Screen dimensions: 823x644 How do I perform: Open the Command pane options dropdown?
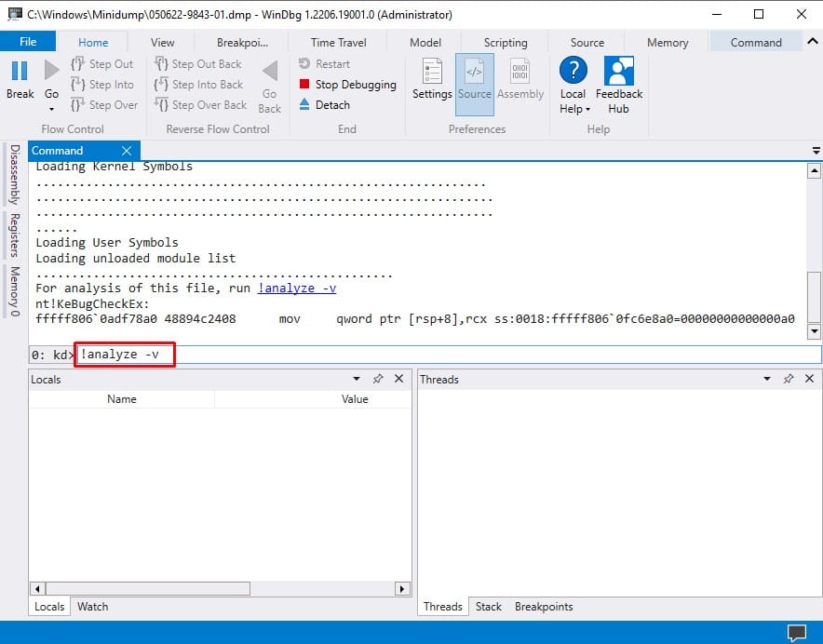tap(816, 151)
